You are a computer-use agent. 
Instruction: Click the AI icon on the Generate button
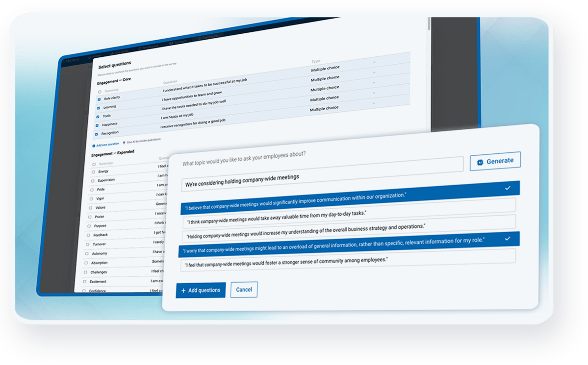click(480, 161)
